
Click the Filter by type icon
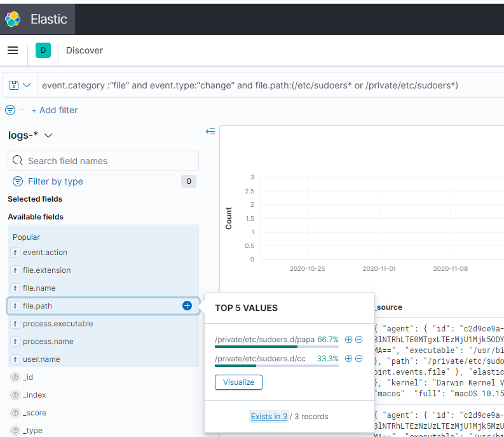click(18, 181)
